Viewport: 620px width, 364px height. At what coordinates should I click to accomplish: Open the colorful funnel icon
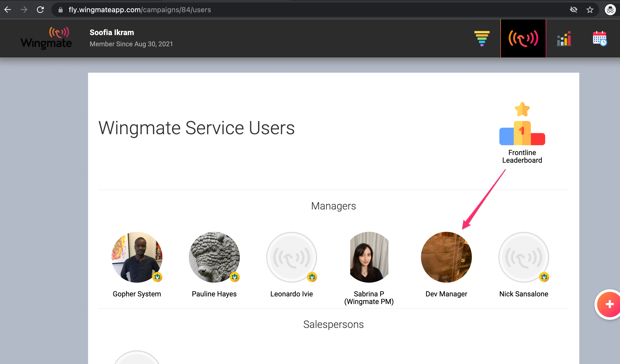482,38
